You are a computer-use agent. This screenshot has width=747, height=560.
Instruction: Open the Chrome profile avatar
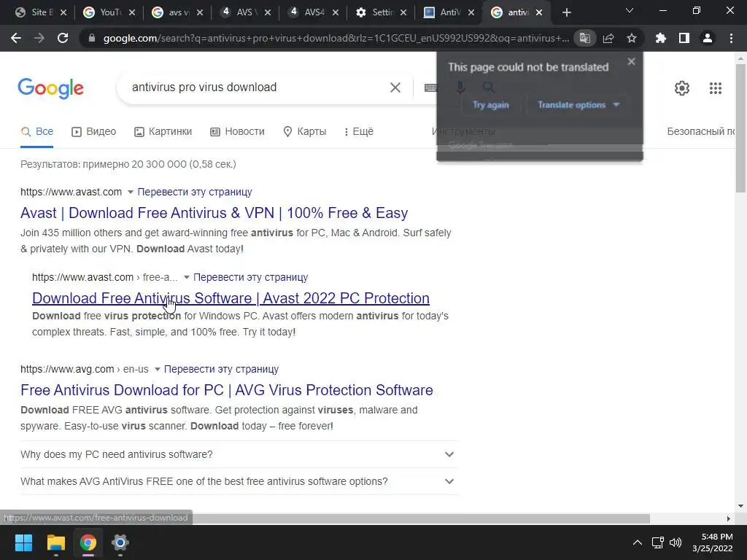[x=708, y=38]
